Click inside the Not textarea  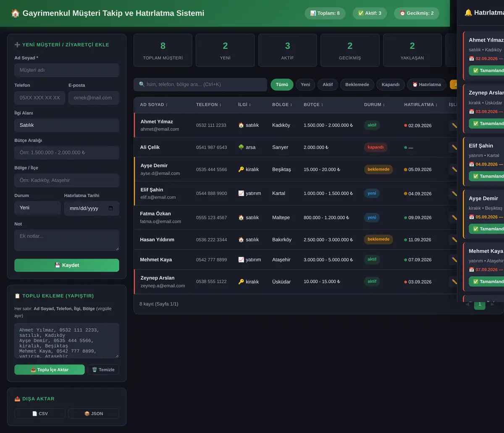tap(67, 240)
